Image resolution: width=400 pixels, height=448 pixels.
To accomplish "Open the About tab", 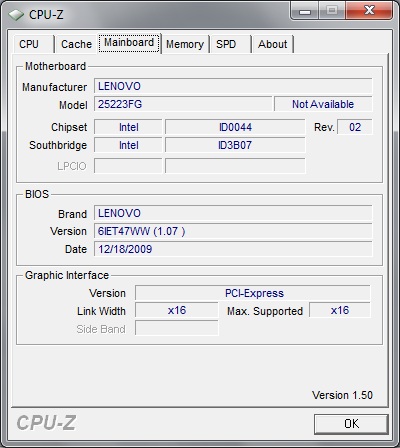I will click(272, 44).
